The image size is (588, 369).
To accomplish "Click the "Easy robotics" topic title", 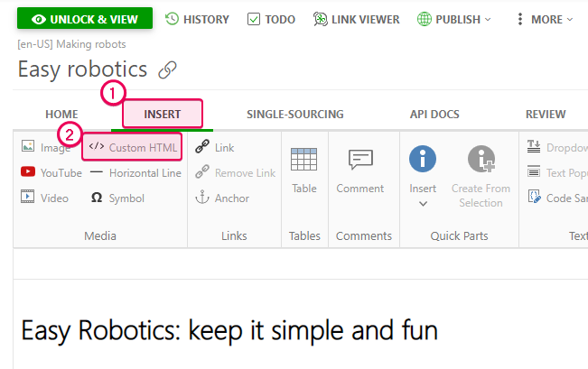I will click(82, 69).
